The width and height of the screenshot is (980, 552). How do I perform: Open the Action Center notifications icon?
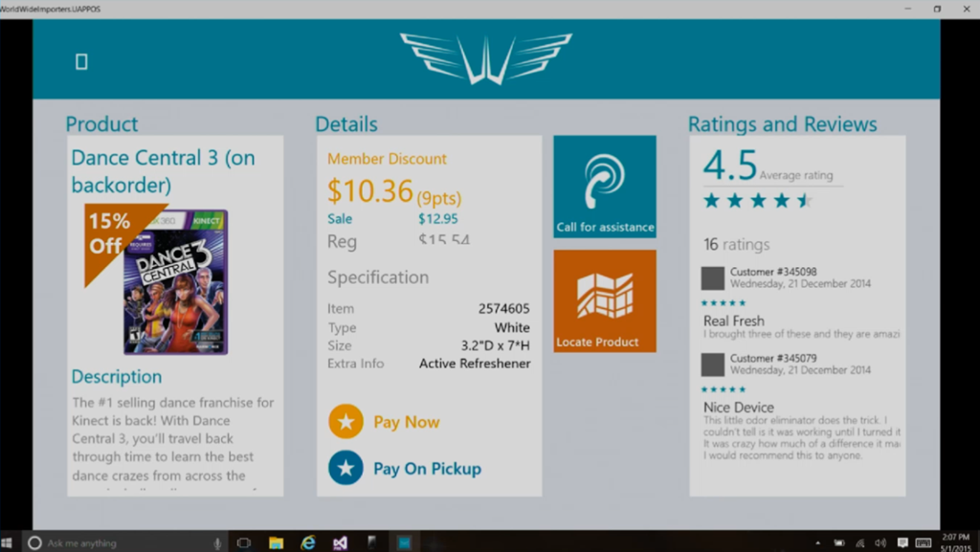902,542
